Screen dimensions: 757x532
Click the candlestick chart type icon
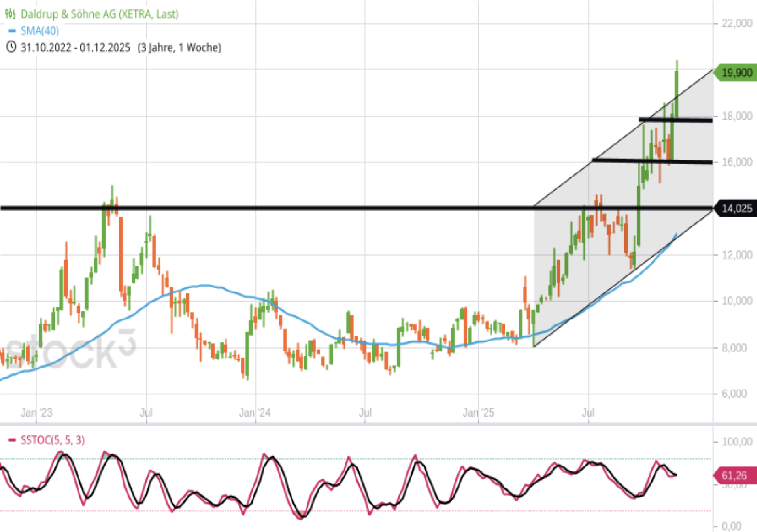pyautogui.click(x=10, y=14)
